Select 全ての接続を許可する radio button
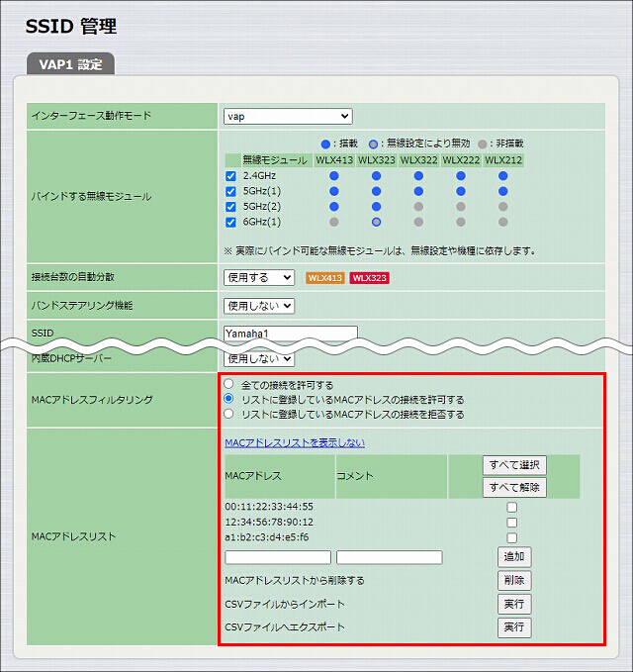Image resolution: width=633 pixels, height=672 pixels. click(x=228, y=384)
